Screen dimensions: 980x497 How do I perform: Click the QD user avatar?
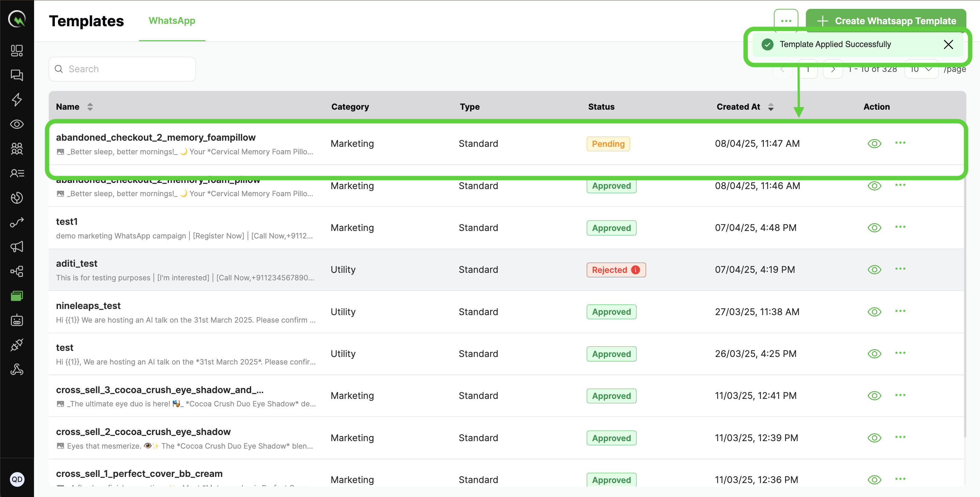(17, 479)
